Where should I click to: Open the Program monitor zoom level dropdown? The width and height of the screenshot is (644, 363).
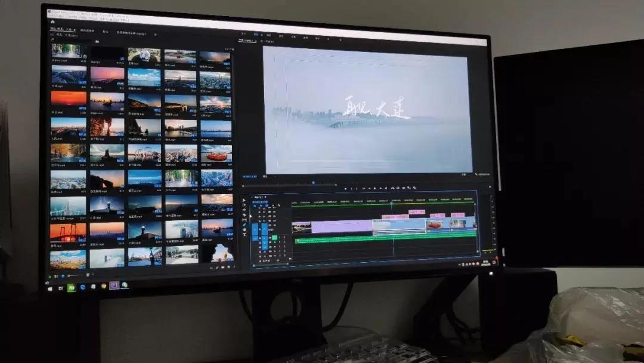pos(265,177)
